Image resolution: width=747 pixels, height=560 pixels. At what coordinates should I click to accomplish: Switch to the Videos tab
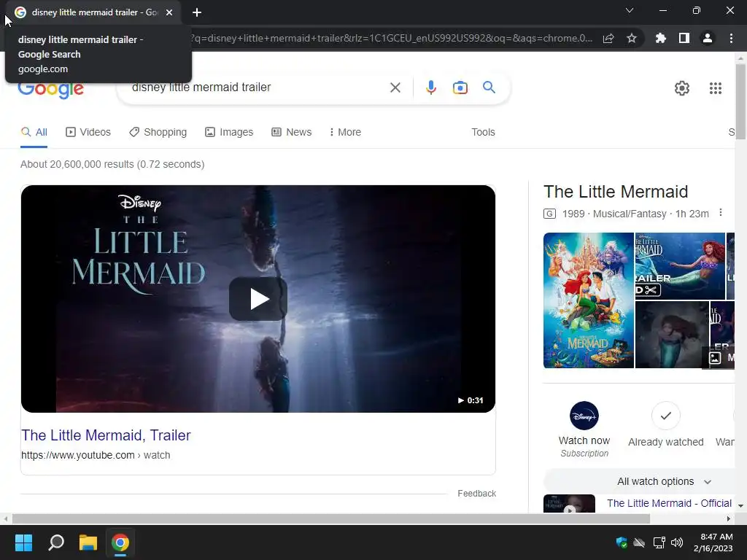coord(88,132)
